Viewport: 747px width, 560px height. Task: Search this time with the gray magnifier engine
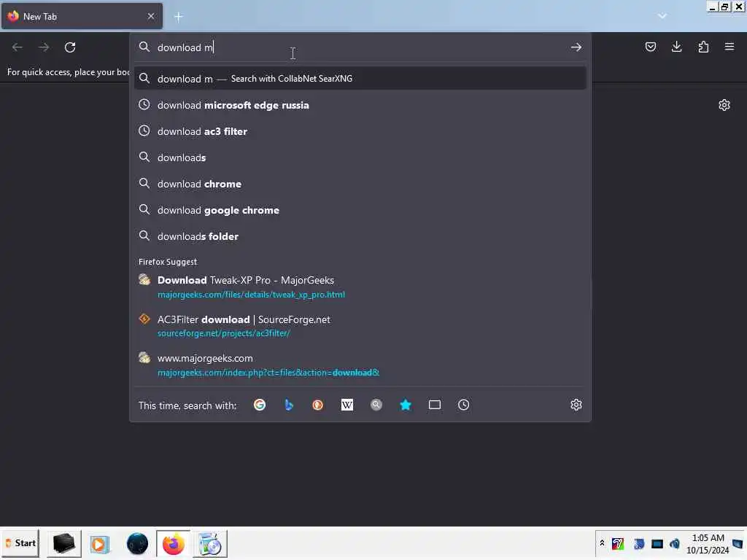pyautogui.click(x=376, y=405)
